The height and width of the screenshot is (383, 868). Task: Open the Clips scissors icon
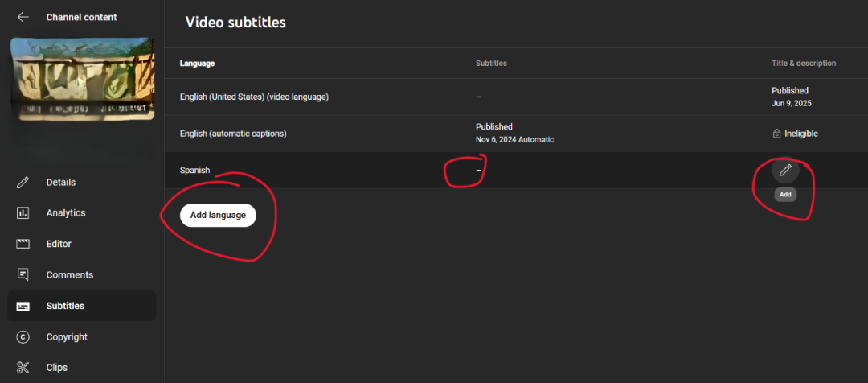click(x=23, y=368)
